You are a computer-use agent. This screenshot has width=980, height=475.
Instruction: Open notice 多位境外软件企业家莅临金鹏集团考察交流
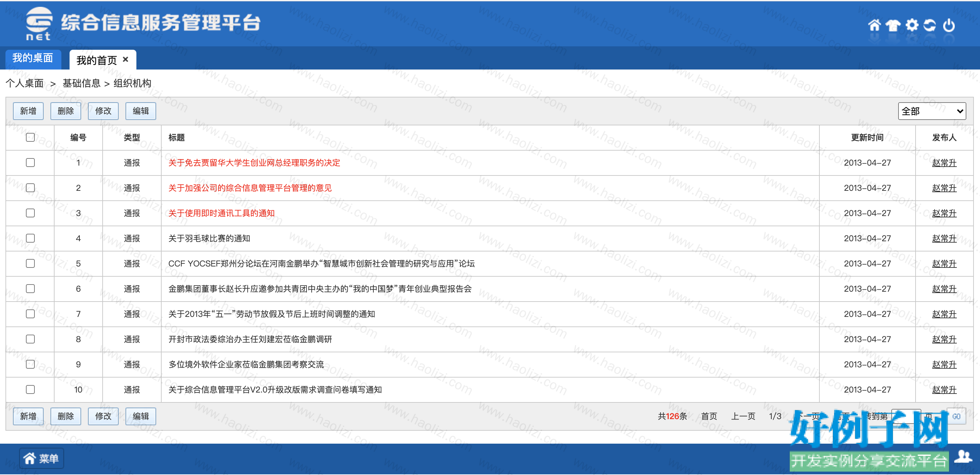click(246, 364)
